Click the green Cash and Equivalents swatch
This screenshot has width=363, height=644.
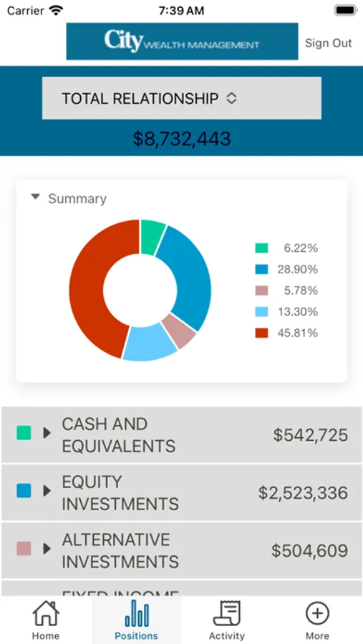coord(24,433)
